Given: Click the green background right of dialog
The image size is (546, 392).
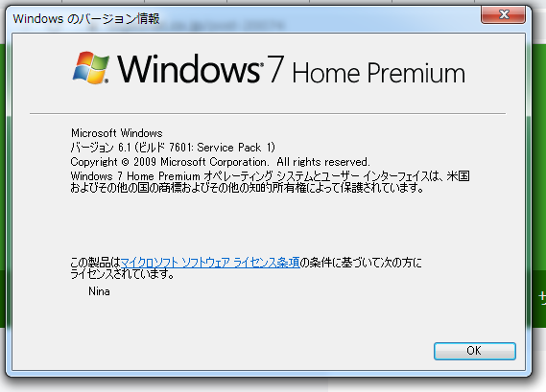Looking at the screenshot, I should [x=539, y=156].
